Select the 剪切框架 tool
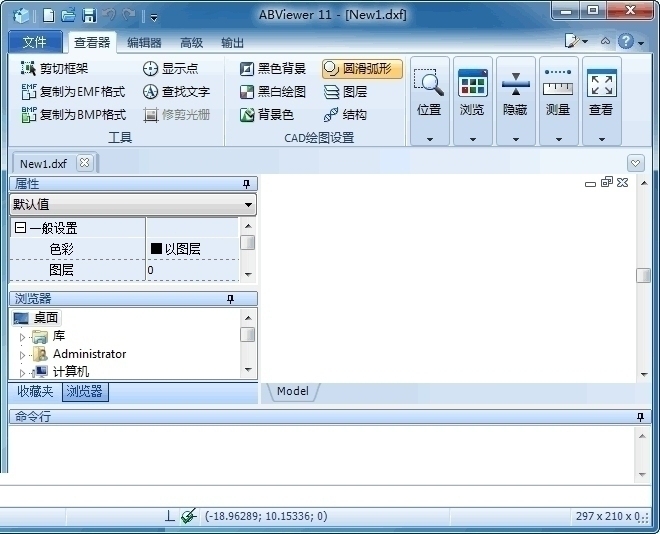 (x=55, y=68)
